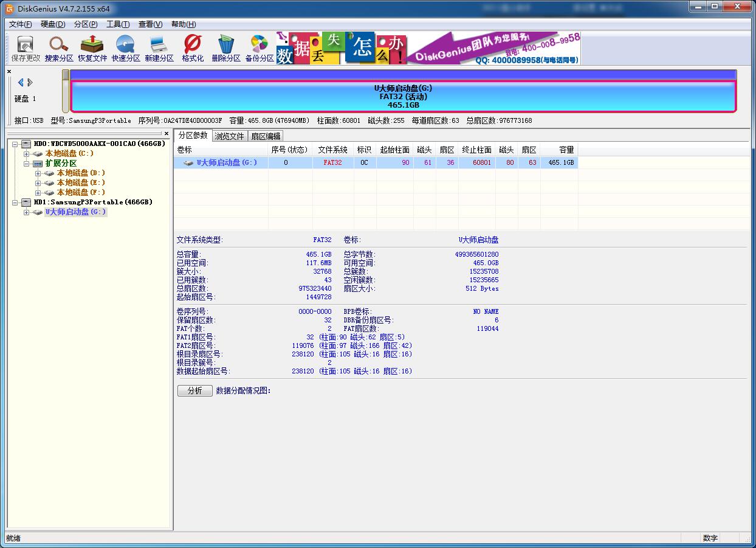Select the U大师启动盘(G:) partition bar in disk map

coord(403,97)
